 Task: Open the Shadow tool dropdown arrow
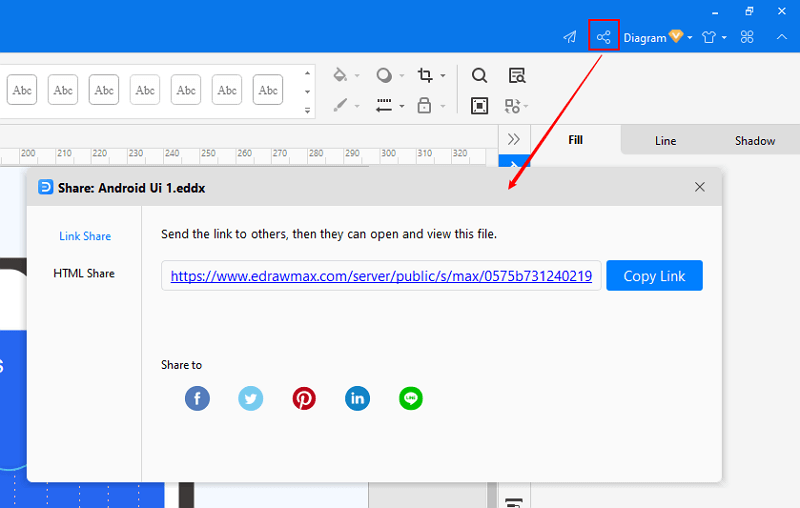(402, 75)
